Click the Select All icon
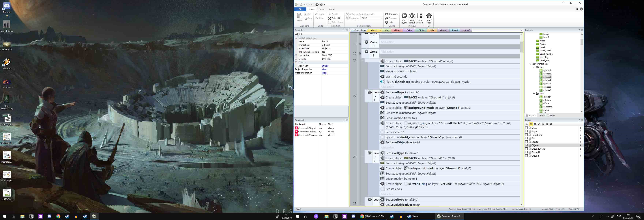This screenshot has width=644, height=220. coord(330,18)
